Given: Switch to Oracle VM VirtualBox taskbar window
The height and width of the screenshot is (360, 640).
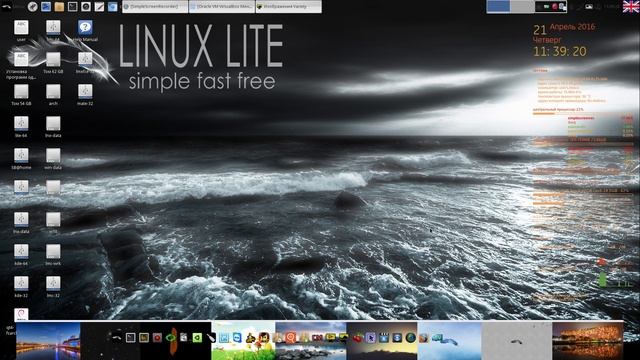Looking at the screenshot, I should pos(222,7).
